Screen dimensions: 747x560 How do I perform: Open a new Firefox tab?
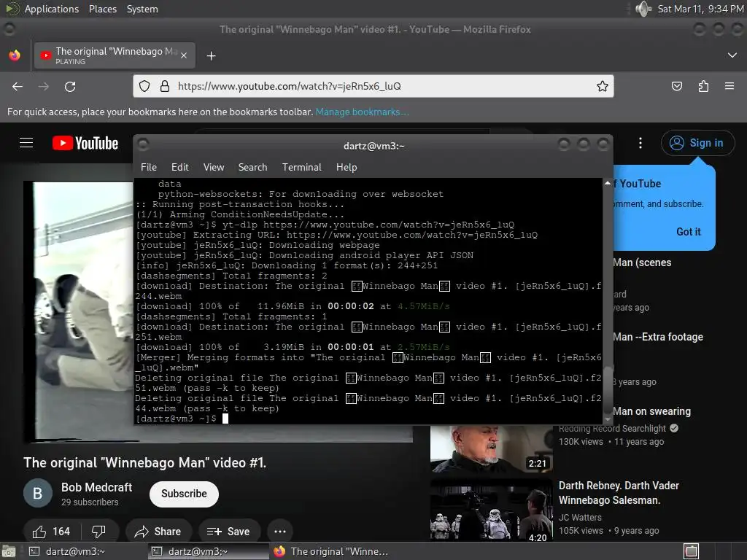(x=211, y=56)
